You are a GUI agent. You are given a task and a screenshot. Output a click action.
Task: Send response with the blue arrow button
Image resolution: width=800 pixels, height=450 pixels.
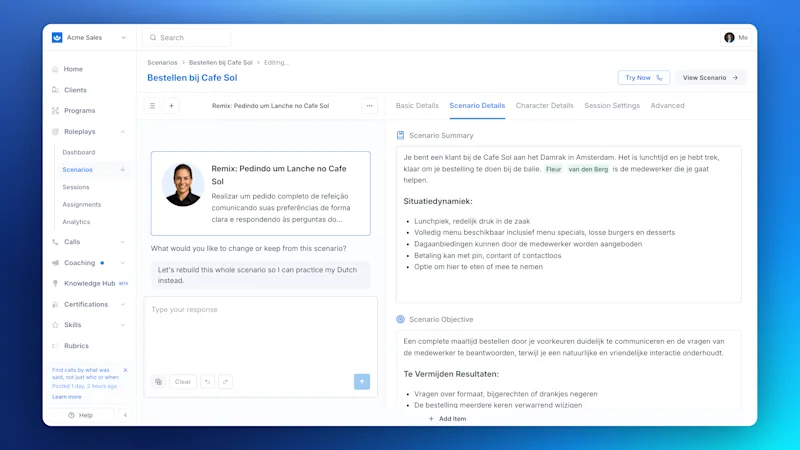[362, 382]
